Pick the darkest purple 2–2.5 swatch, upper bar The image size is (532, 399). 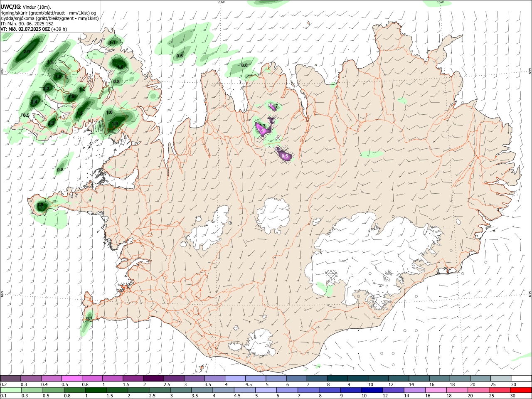coord(153,379)
